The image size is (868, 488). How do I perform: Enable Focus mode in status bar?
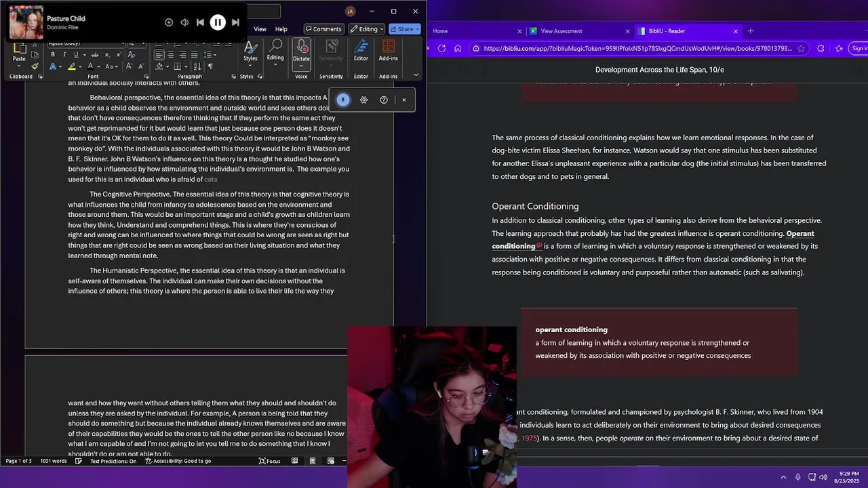tap(269, 461)
